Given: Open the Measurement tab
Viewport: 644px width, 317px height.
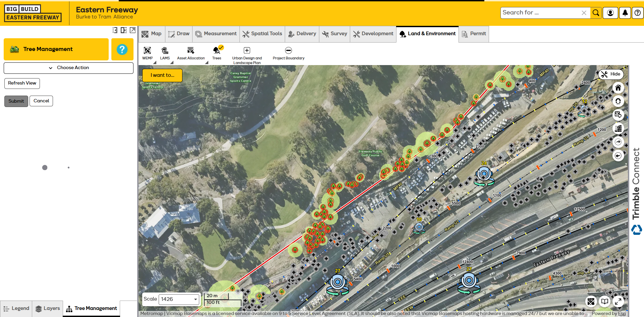Looking at the screenshot, I should (x=216, y=34).
